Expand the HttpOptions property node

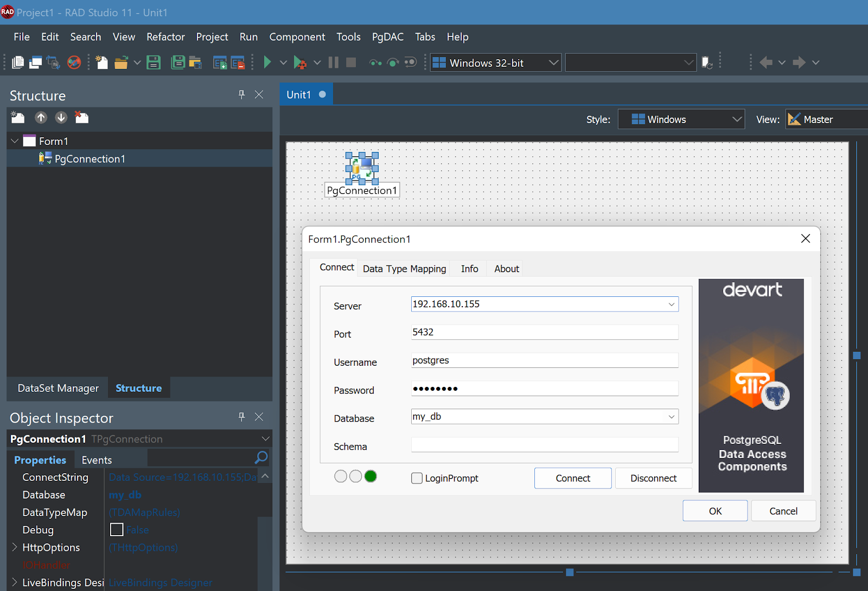pyautogui.click(x=15, y=547)
